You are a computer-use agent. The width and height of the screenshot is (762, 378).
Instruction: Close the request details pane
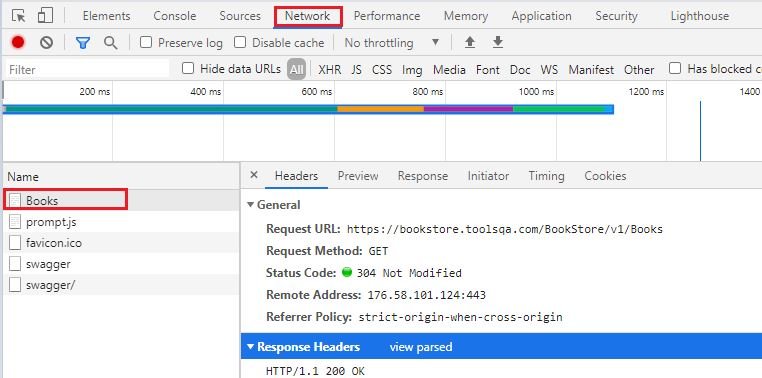click(x=254, y=175)
